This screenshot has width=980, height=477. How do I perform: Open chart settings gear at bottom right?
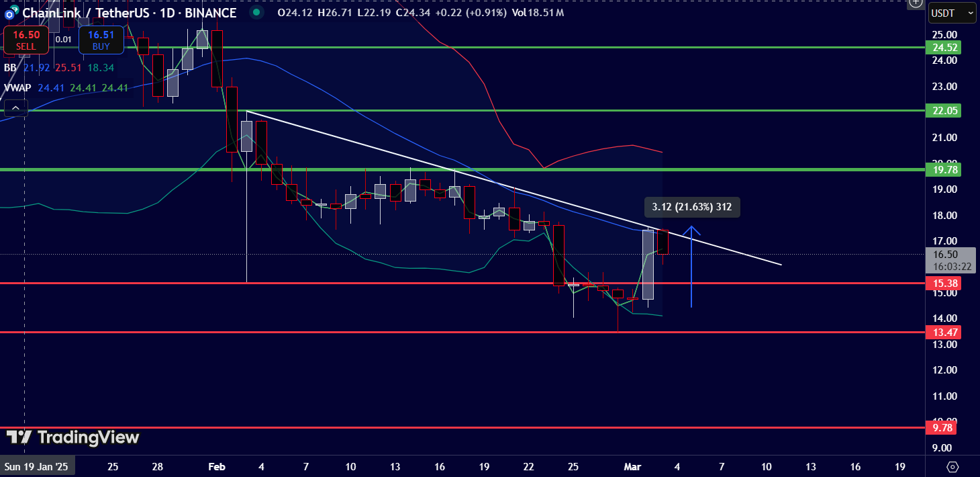tap(952, 466)
